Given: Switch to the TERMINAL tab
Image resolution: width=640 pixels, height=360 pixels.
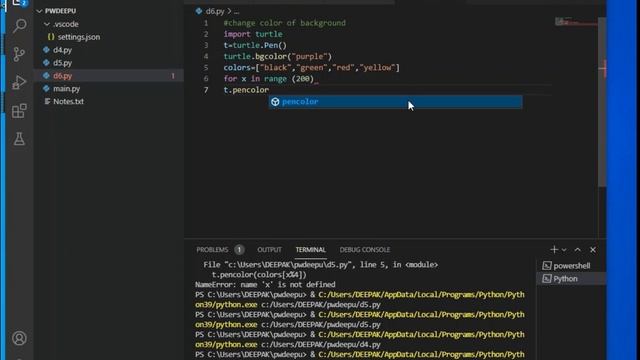Looking at the screenshot, I should [311, 249].
